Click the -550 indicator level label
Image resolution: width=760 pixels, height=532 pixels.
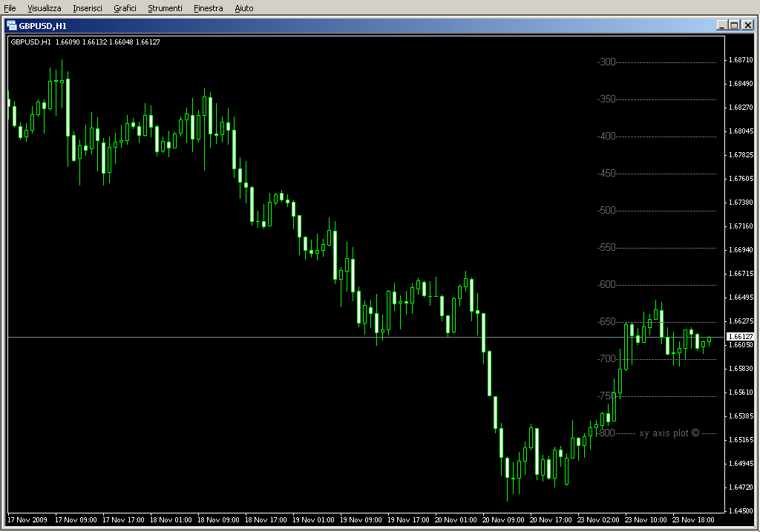pyautogui.click(x=606, y=248)
